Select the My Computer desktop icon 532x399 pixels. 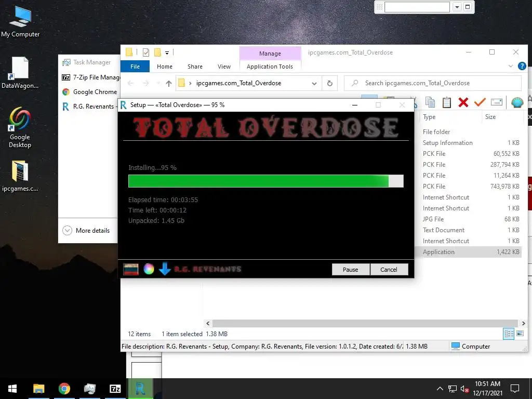20,22
